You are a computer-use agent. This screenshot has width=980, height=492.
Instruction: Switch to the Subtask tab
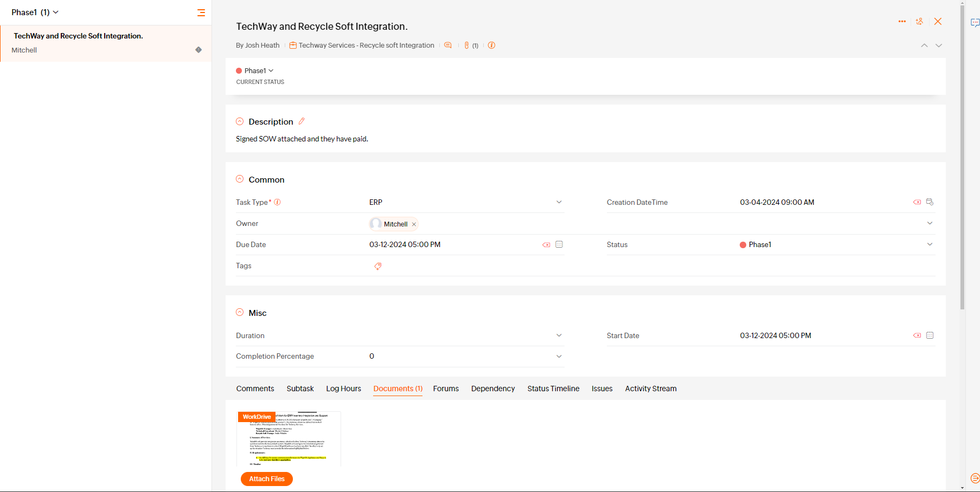(300, 389)
